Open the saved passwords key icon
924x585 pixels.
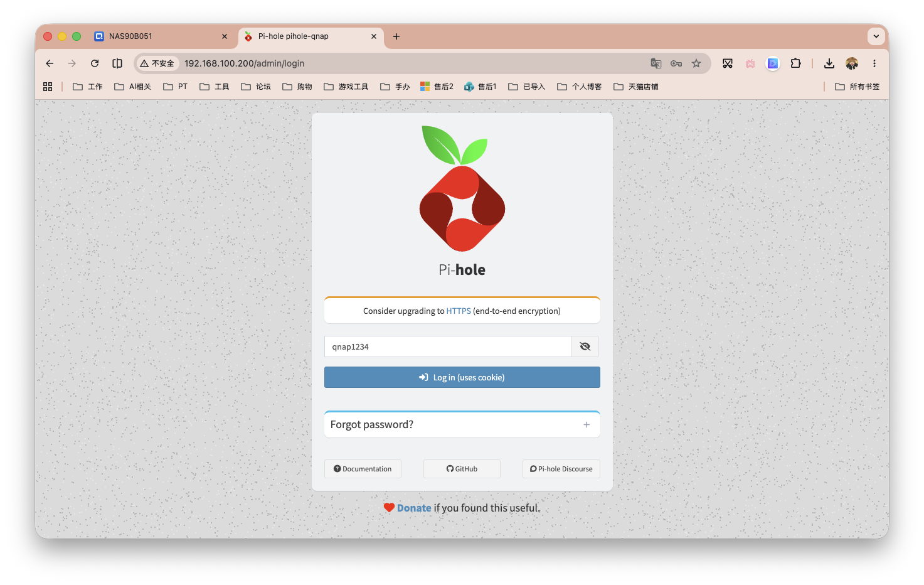(x=676, y=63)
